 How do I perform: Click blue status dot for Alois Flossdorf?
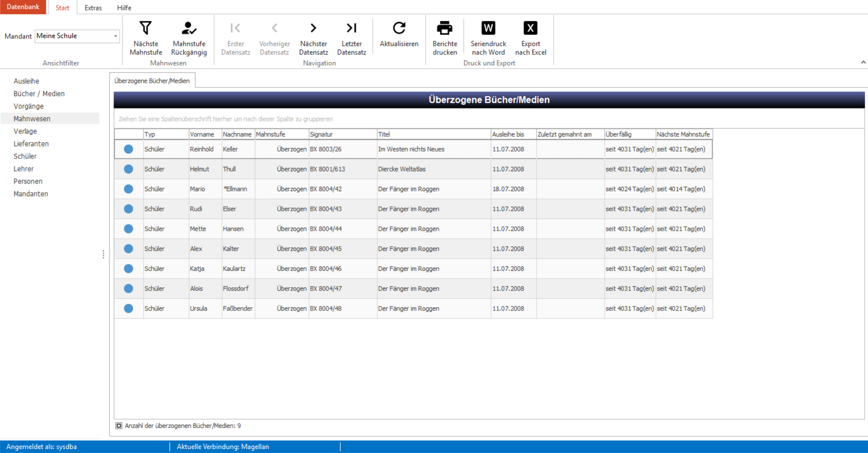(x=128, y=289)
